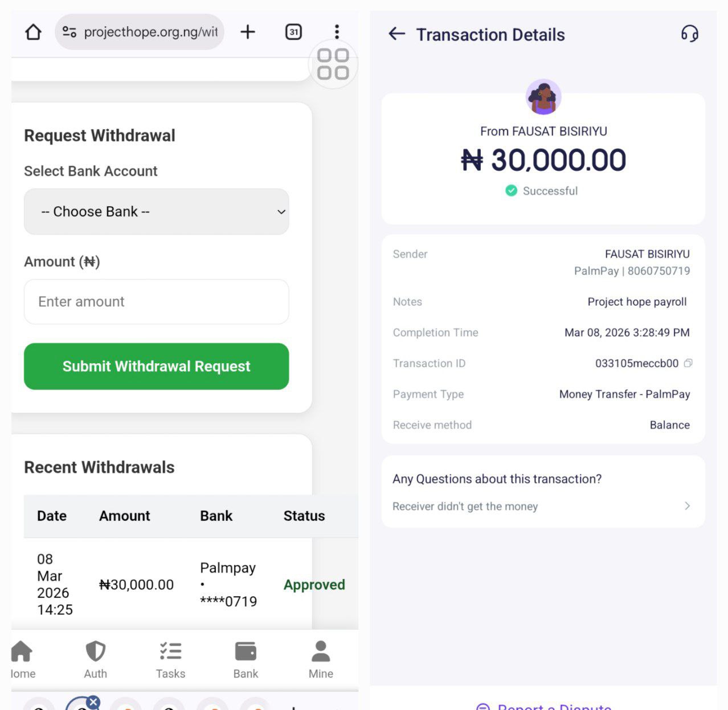Tap the site info icon in address bar
The width and height of the screenshot is (728, 710).
coord(69,32)
